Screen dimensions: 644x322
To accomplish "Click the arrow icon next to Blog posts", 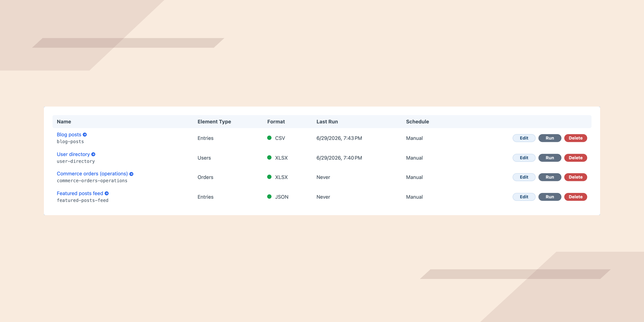I will pyautogui.click(x=85, y=135).
